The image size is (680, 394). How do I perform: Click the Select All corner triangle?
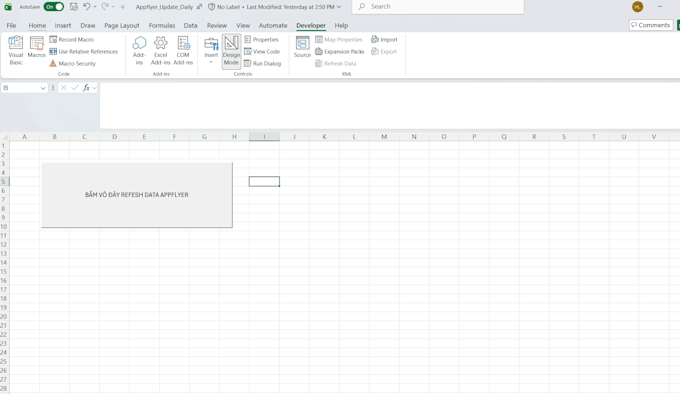[x=5, y=137]
